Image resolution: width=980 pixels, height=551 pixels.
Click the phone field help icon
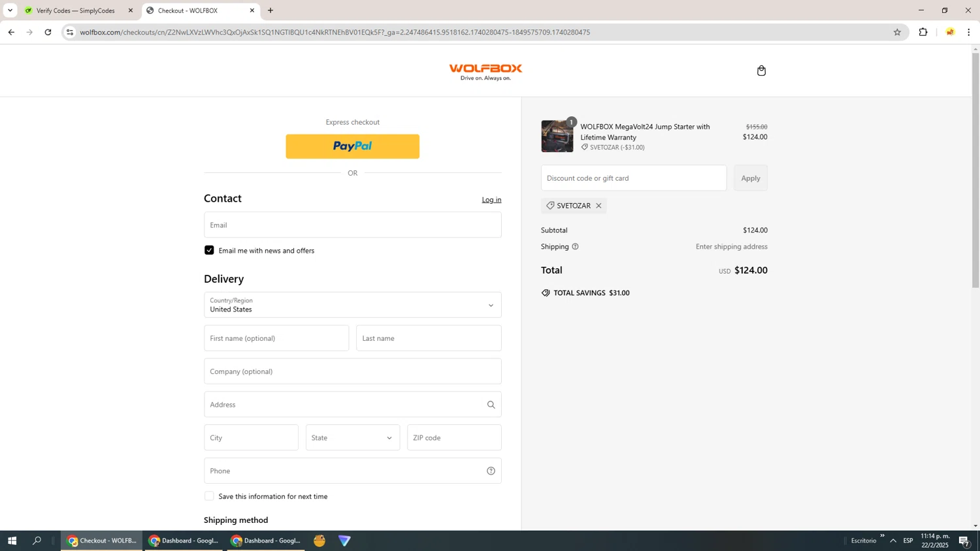tap(491, 471)
